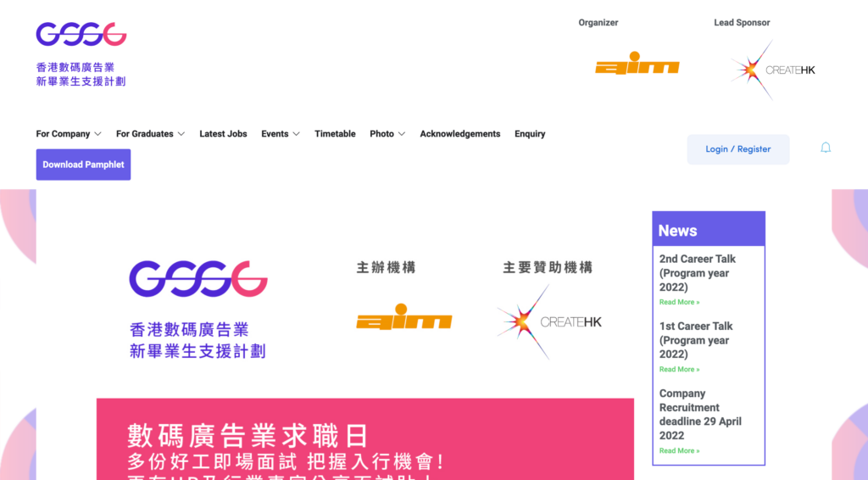The width and height of the screenshot is (868, 480).
Task: Click the 主要贊助機構 label in banner
Action: [548, 268]
